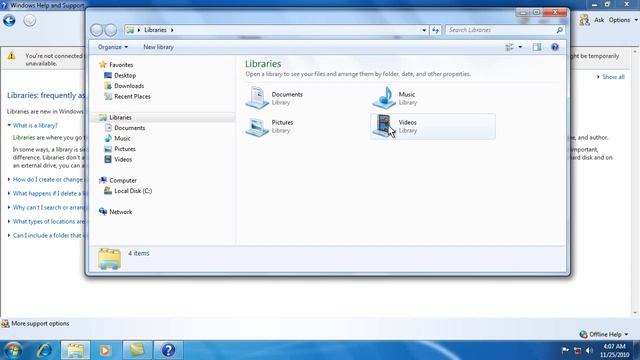
Task: Expand 'What happens if I delete a' topic
Action: [48, 193]
